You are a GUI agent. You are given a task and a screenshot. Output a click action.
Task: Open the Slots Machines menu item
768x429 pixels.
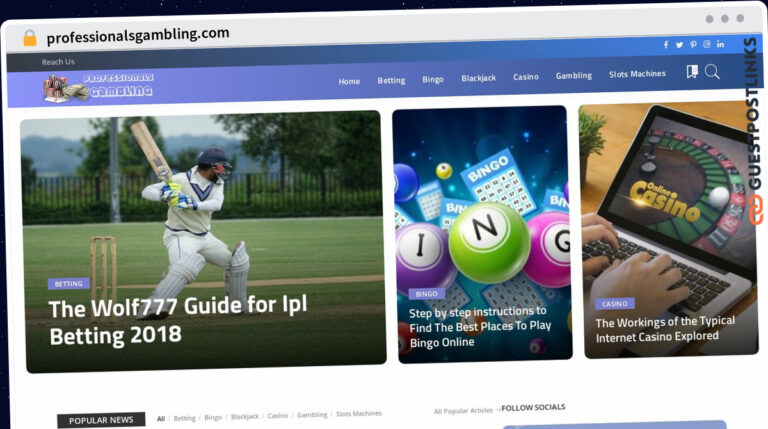point(637,74)
